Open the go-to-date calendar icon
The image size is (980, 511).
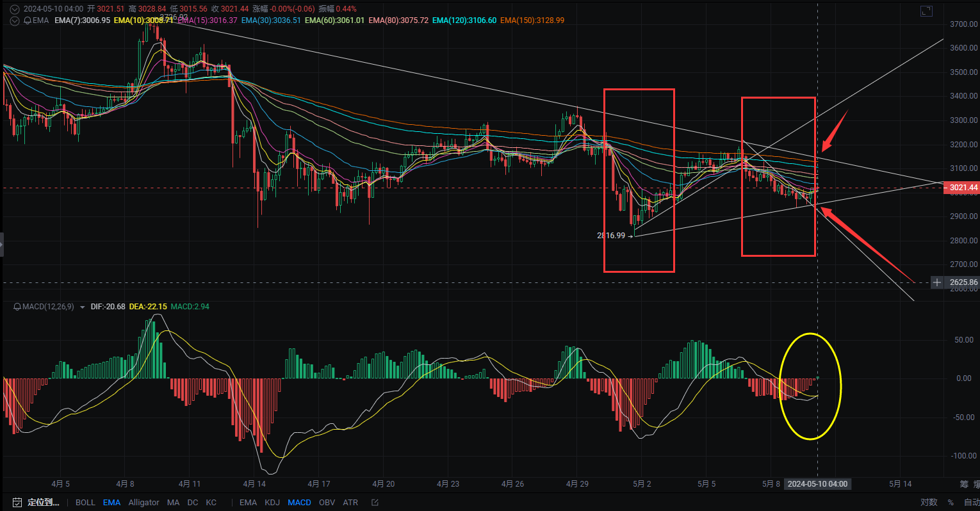coord(17,503)
